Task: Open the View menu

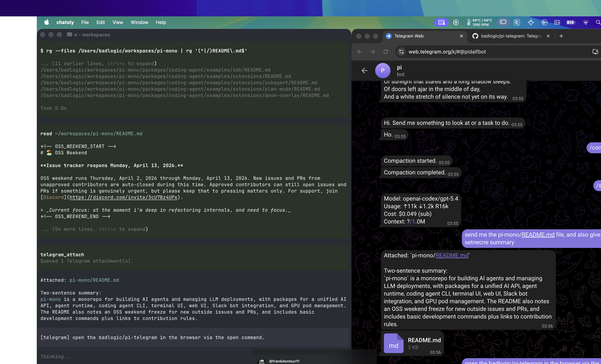Action: point(118,22)
